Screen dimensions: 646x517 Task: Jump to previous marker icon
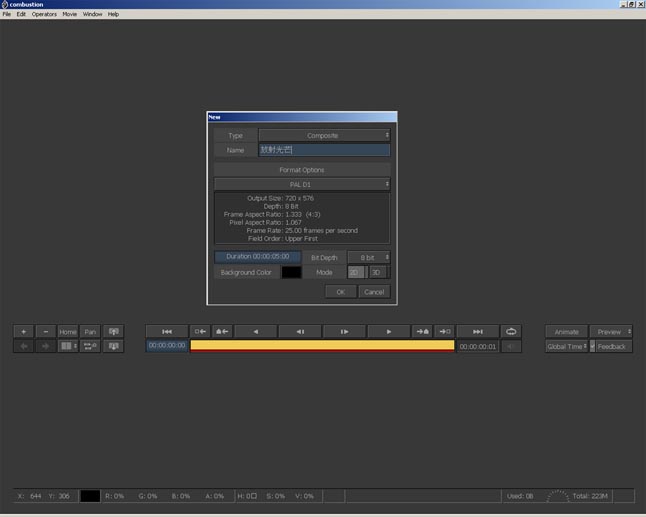(x=200, y=332)
